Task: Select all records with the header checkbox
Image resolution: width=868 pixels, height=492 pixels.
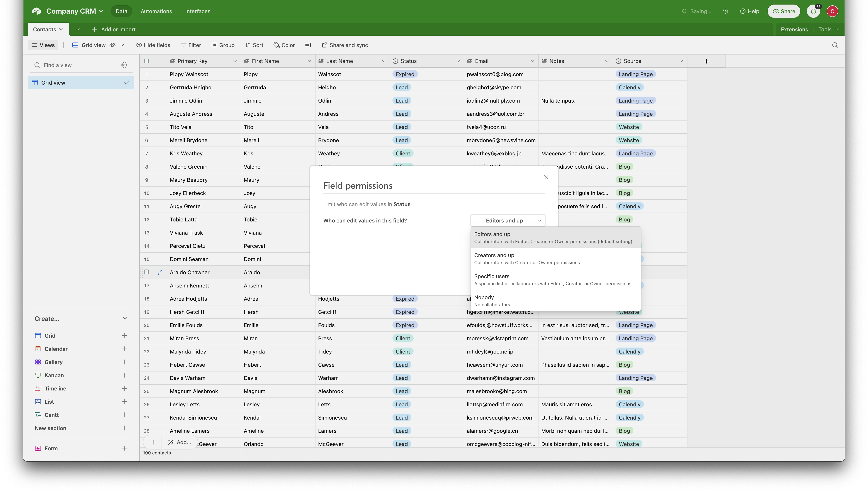Action: (x=146, y=61)
